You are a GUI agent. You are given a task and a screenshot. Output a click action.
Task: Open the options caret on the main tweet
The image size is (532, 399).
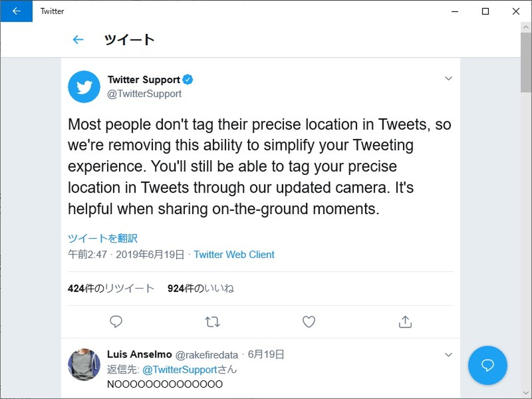[448, 78]
